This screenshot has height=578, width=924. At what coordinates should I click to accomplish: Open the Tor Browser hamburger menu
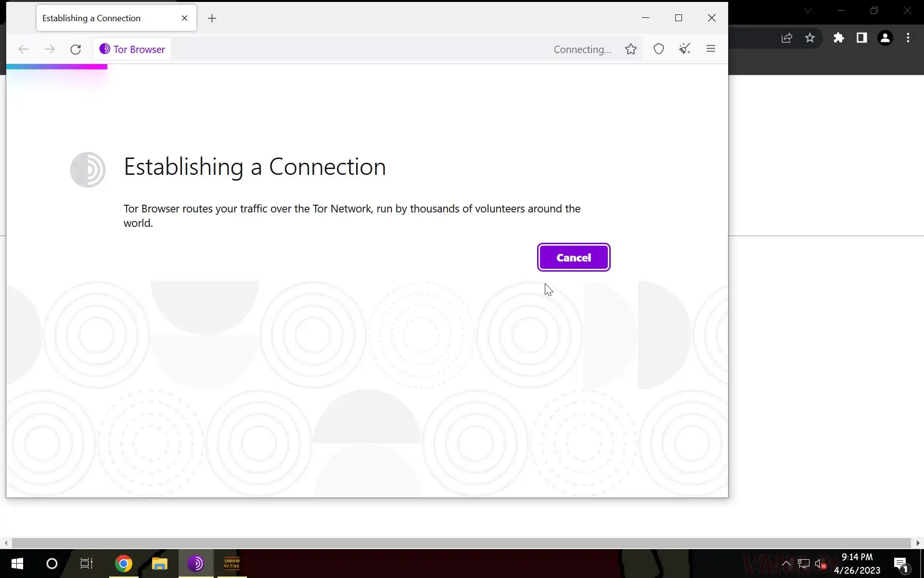[x=710, y=49]
